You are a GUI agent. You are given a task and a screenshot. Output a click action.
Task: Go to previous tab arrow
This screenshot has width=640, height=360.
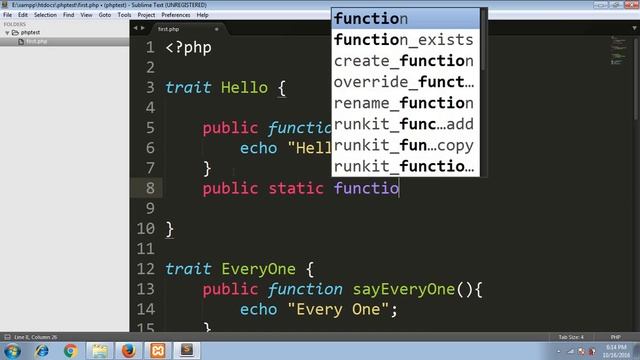(136, 28)
